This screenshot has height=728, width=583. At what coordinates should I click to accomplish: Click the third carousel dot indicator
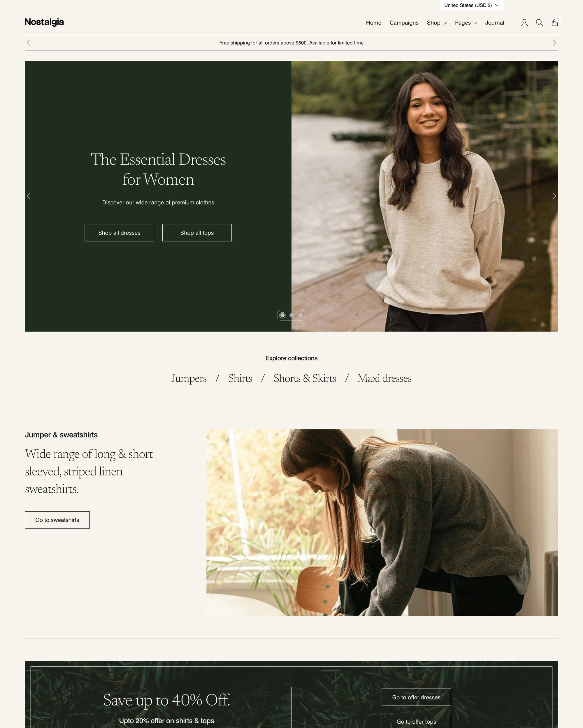point(301,316)
